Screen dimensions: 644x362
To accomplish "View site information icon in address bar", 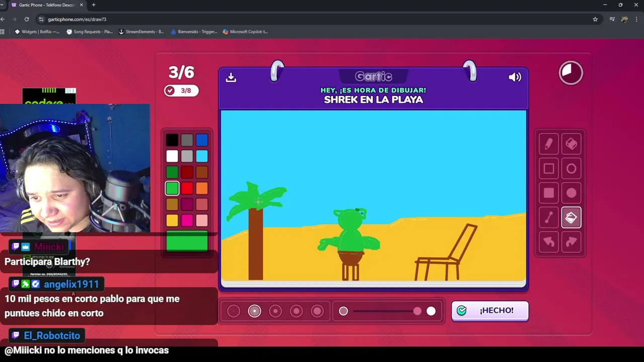I will pyautogui.click(x=41, y=19).
